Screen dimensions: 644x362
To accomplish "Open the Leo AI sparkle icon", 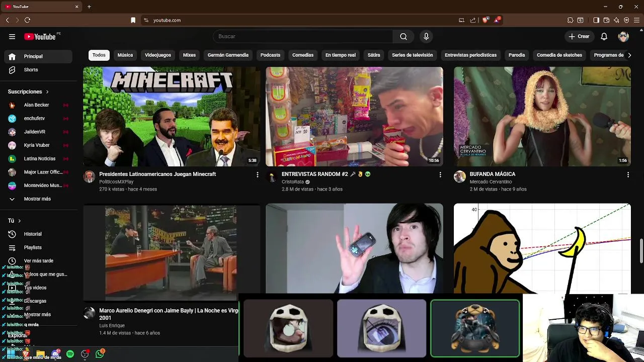I will 616,20.
